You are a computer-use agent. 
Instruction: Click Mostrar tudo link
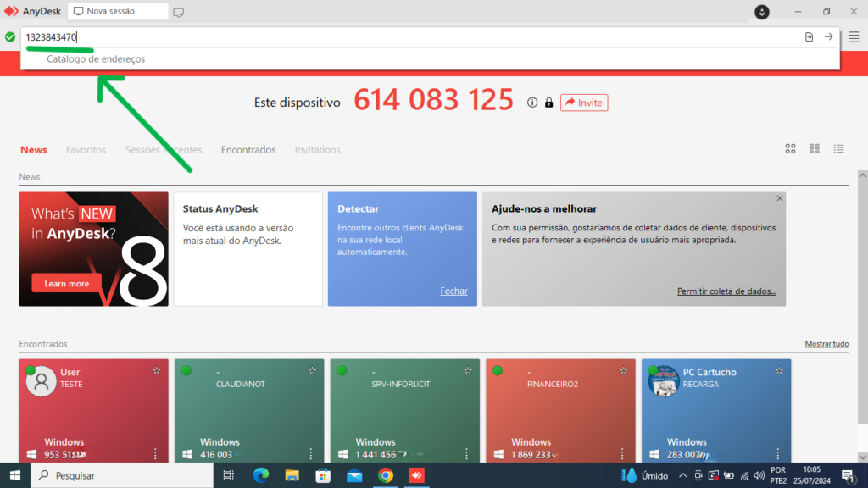(826, 344)
